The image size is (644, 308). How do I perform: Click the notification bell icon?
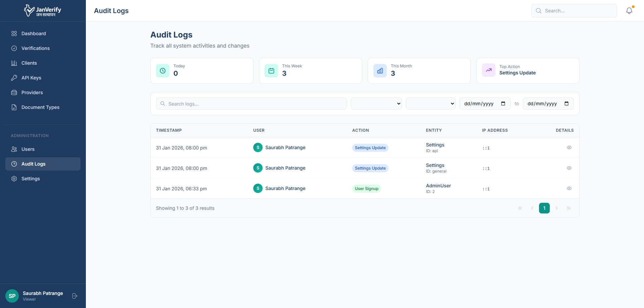coord(629,10)
